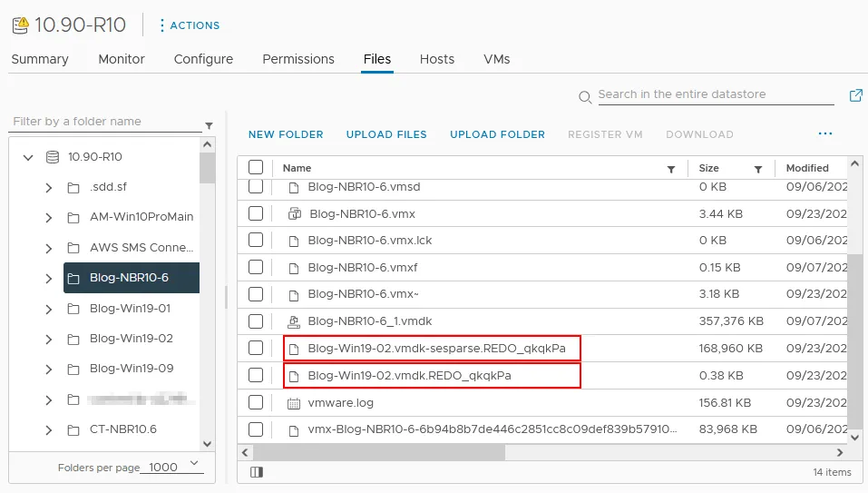Click the column toggle icon at bottom left of table
The image size is (868, 493).
pos(257,472)
